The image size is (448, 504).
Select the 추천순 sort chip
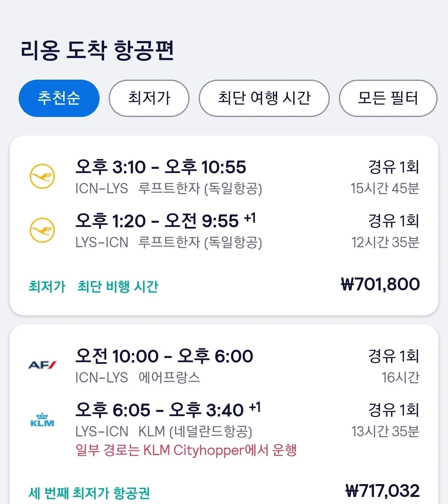(59, 98)
